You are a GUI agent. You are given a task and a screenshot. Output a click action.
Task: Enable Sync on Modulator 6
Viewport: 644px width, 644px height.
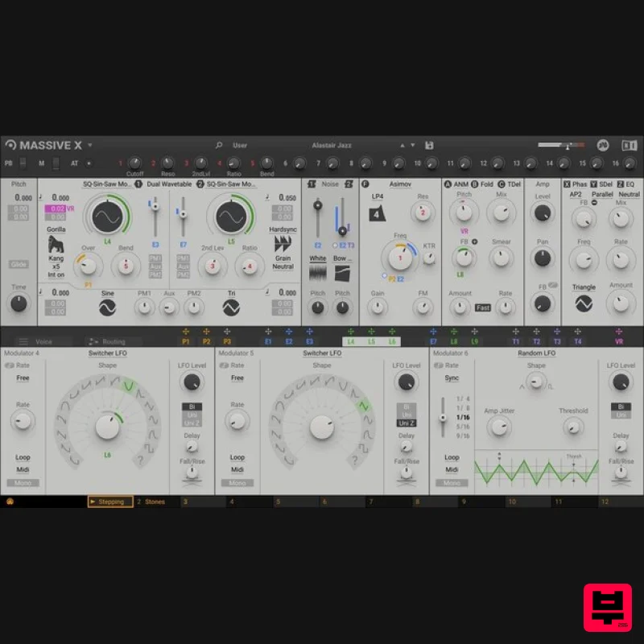click(x=452, y=378)
